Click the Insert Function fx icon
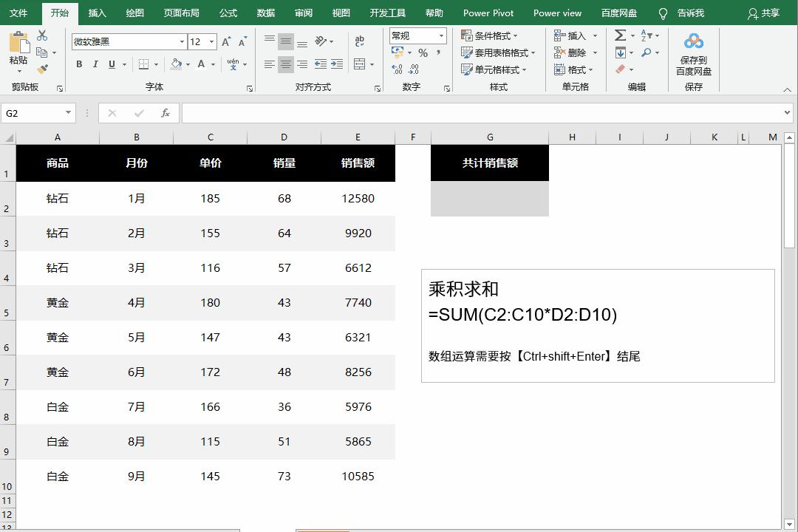The height and width of the screenshot is (532, 798). tap(166, 113)
